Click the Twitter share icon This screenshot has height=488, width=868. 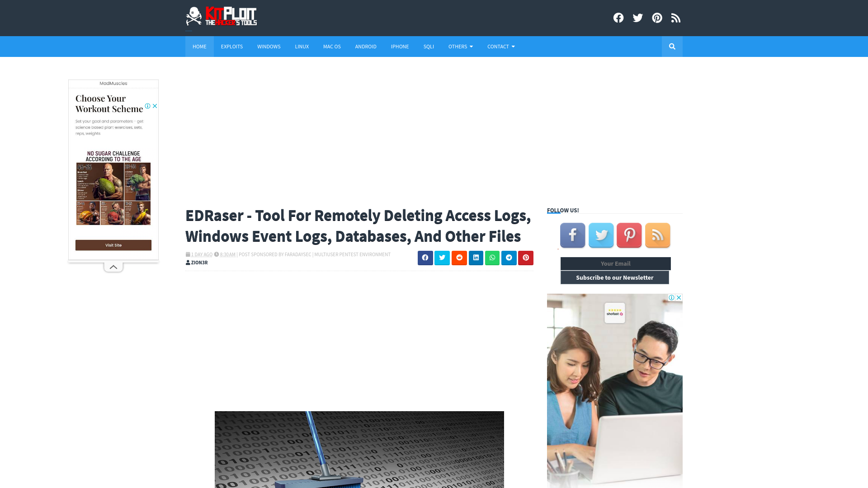pyautogui.click(x=442, y=258)
